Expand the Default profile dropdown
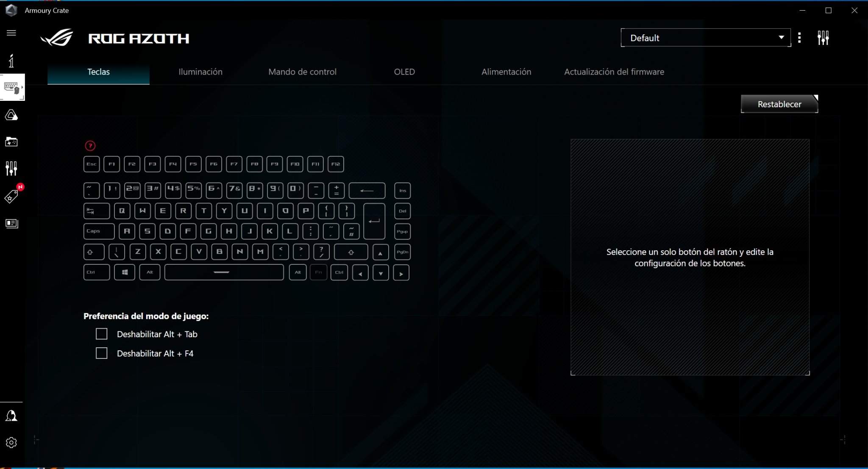The width and height of the screenshot is (868, 469). pyautogui.click(x=706, y=38)
